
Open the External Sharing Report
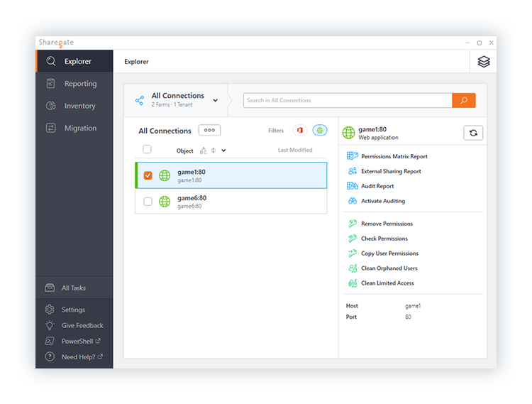391,171
